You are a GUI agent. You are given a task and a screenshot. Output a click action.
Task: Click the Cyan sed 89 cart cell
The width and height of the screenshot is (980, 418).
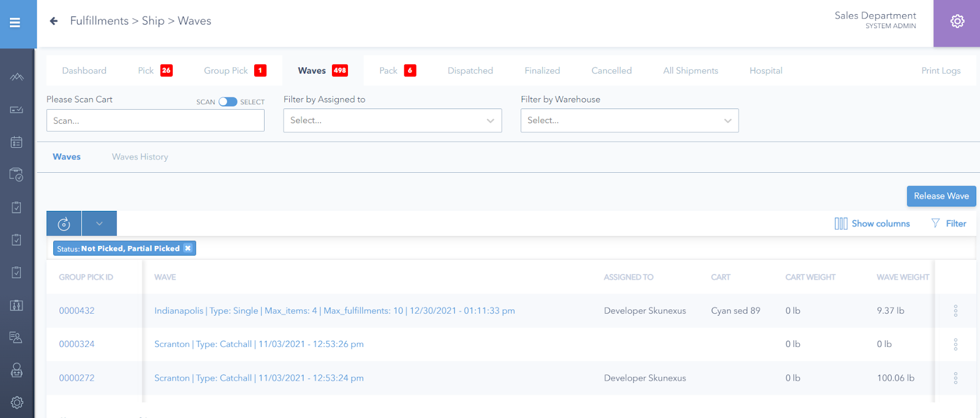736,311
